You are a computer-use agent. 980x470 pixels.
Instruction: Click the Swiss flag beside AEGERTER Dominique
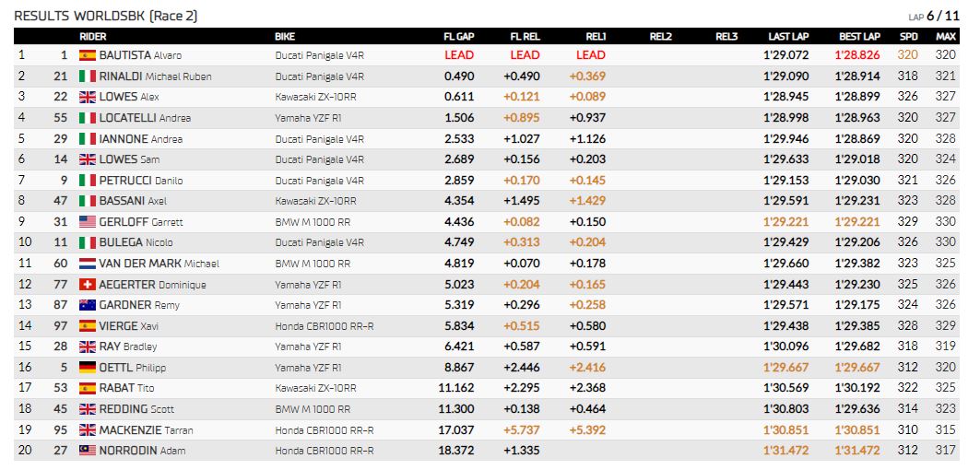[88, 285]
